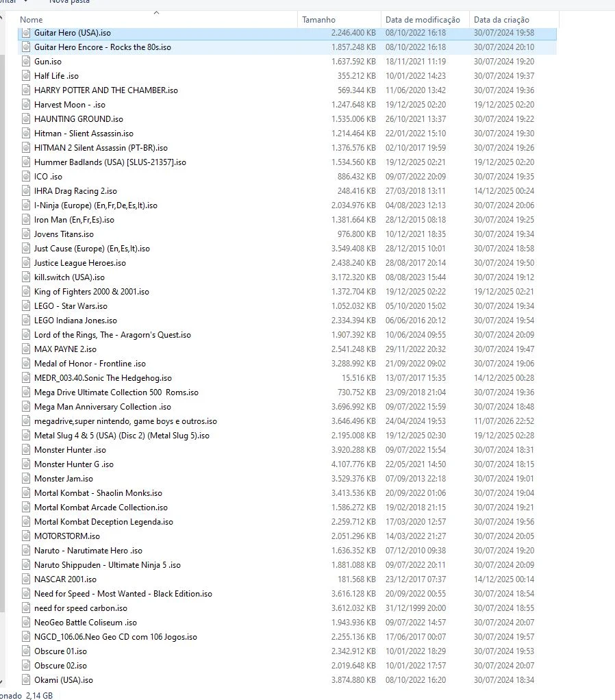Select the MAX PAYNE 2.iso file icon
The image size is (615, 700).
[x=26, y=349]
